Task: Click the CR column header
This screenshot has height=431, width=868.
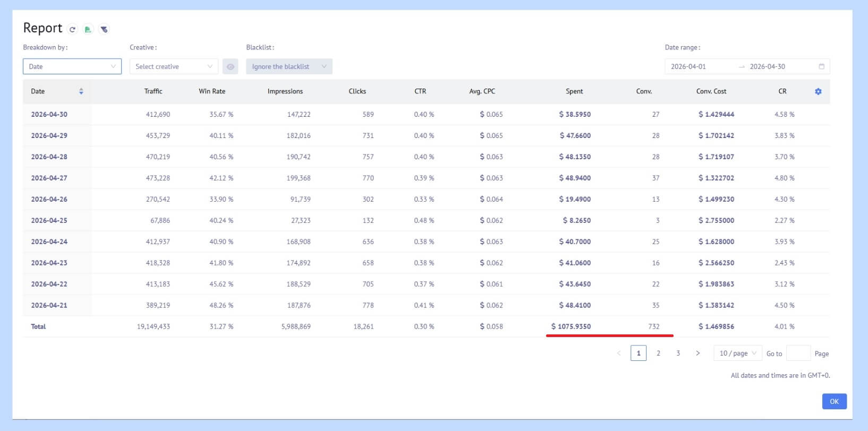Action: pos(782,91)
